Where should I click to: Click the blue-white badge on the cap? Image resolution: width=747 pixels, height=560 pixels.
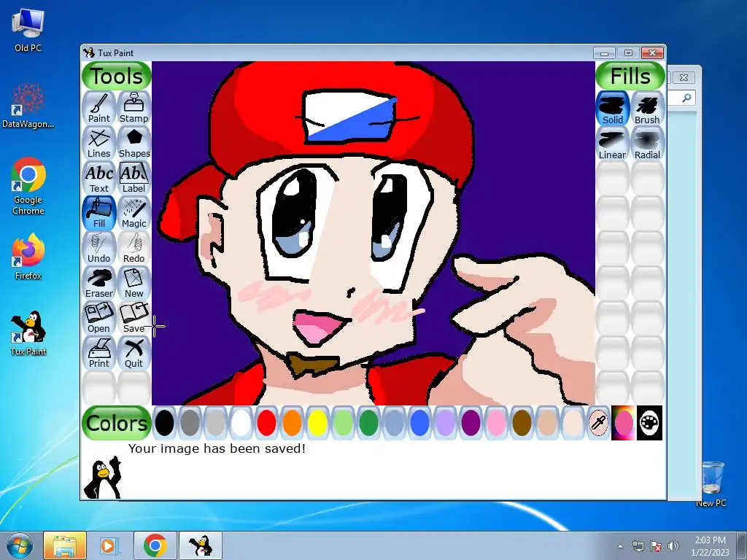(349, 117)
